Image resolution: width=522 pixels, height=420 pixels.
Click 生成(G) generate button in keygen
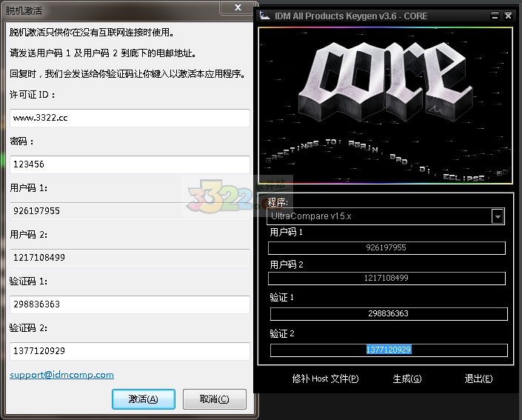[407, 379]
